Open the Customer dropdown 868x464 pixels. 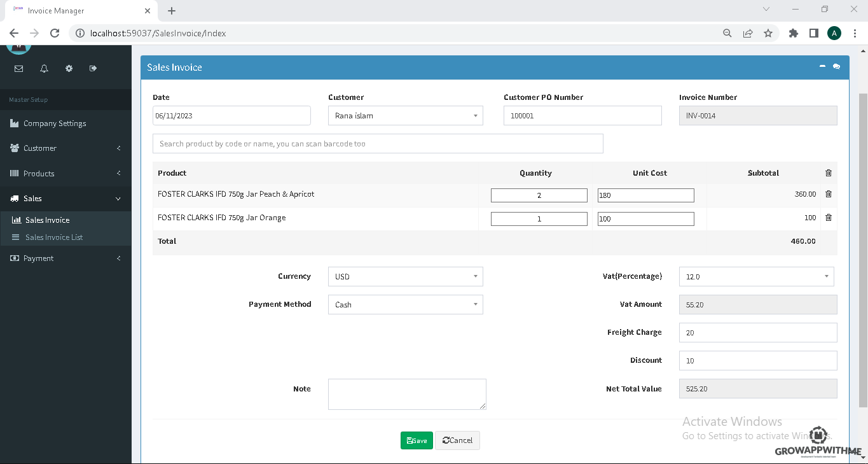click(405, 115)
